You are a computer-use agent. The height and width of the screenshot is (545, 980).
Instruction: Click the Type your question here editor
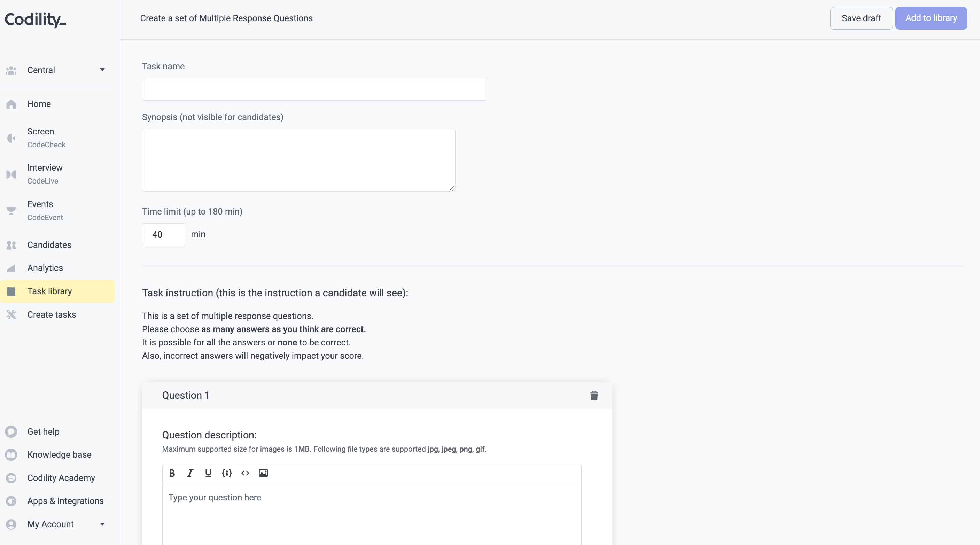(372, 513)
